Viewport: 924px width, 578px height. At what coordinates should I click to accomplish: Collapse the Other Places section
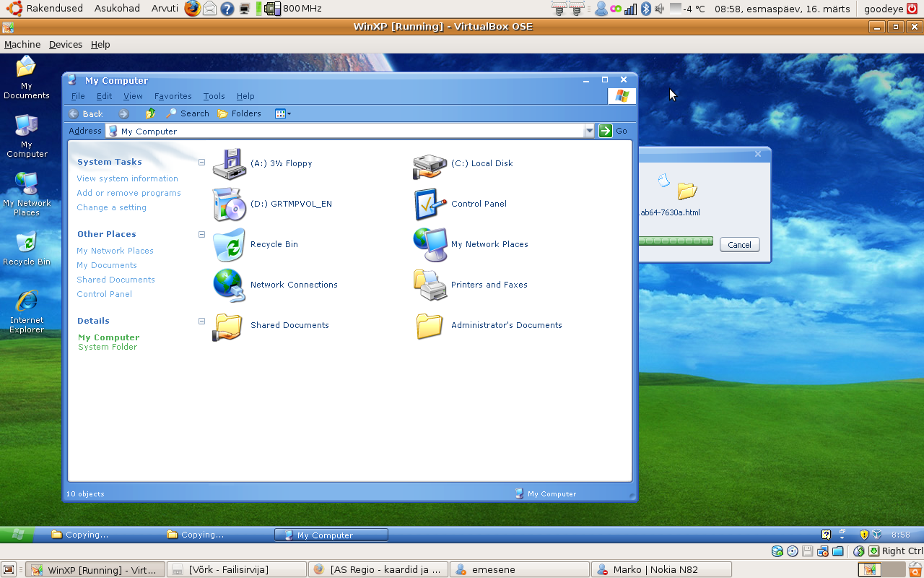pyautogui.click(x=202, y=234)
